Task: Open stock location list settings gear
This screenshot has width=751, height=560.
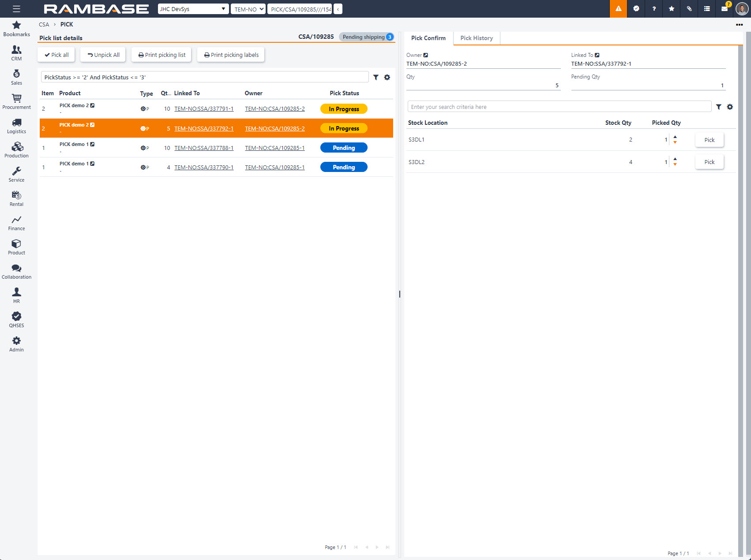Action: (x=730, y=107)
